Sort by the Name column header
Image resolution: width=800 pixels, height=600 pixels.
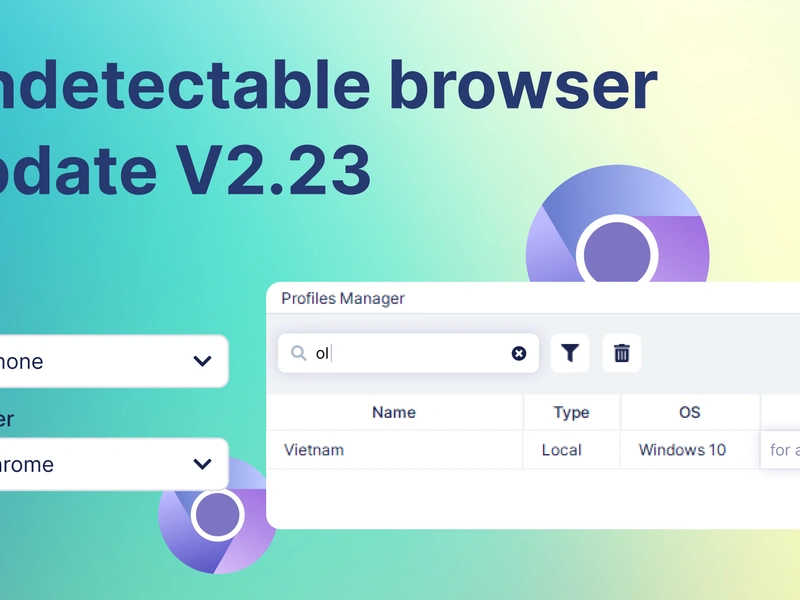coord(394,412)
